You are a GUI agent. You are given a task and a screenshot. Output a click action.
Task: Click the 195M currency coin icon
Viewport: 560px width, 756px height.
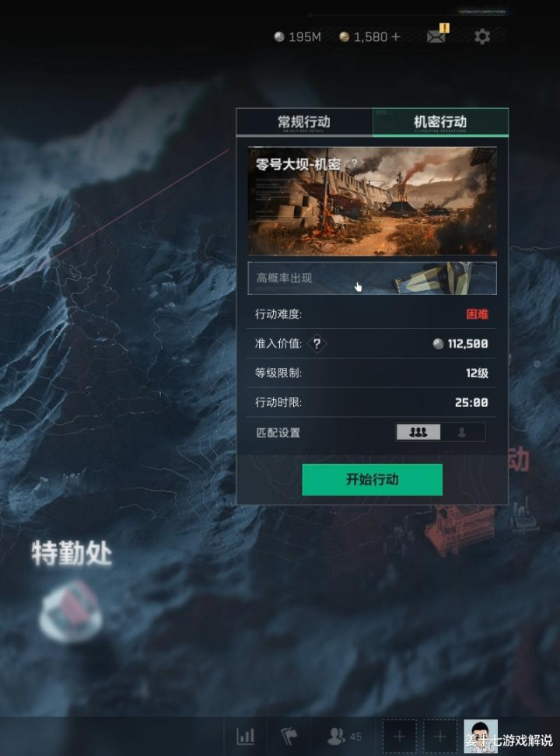pos(279,37)
